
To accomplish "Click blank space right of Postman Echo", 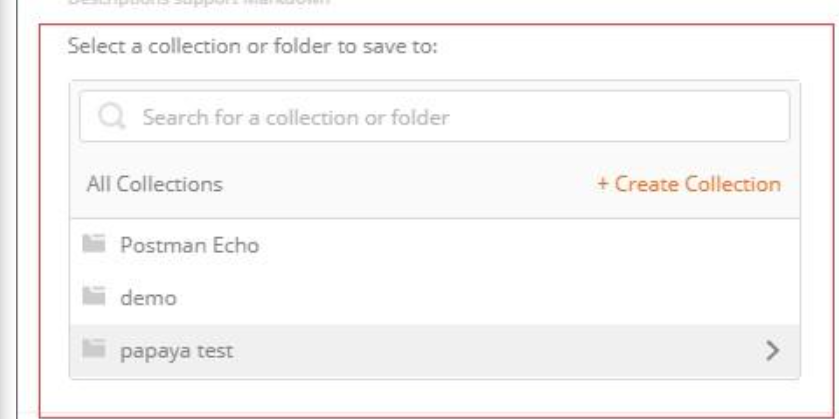I will (x=500, y=245).
